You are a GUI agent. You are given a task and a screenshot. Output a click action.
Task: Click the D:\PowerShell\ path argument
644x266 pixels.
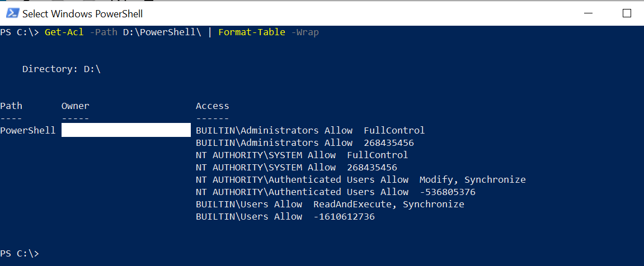point(162,32)
